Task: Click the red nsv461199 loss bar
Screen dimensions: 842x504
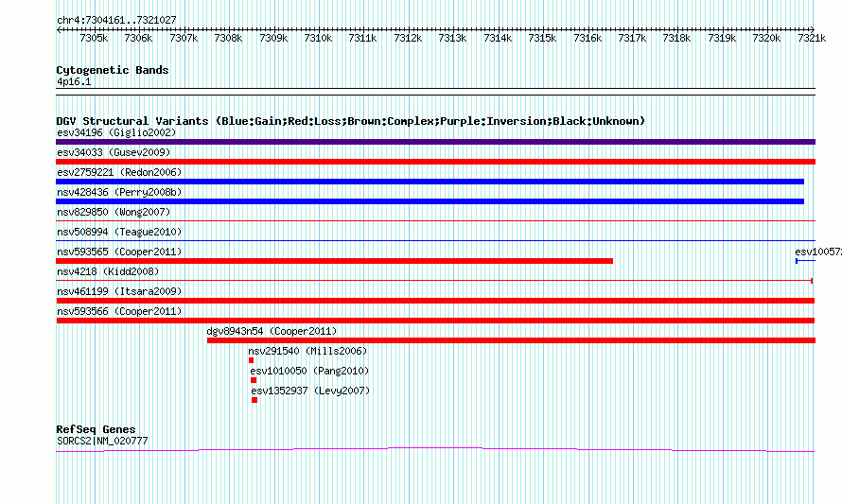Action: pyautogui.click(x=435, y=301)
